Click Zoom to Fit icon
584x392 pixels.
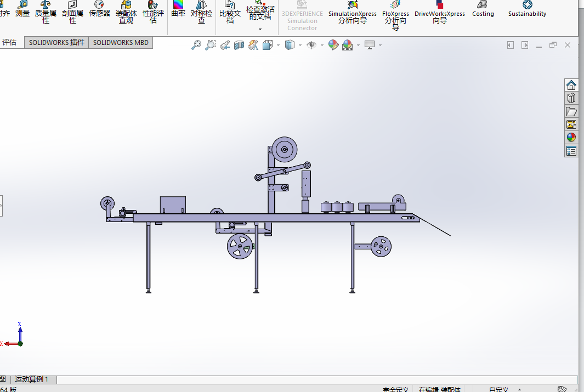click(196, 45)
